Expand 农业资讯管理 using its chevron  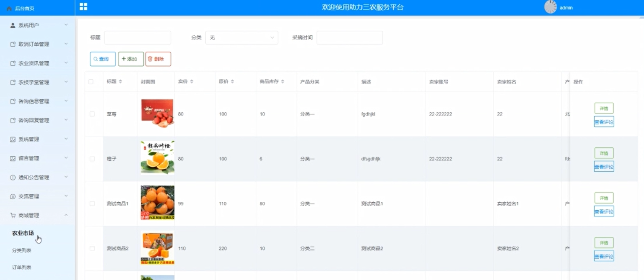tap(66, 63)
